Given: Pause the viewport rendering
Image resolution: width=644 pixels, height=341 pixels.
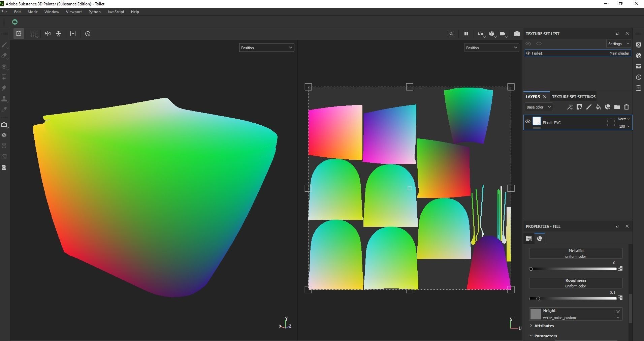Looking at the screenshot, I should (466, 34).
